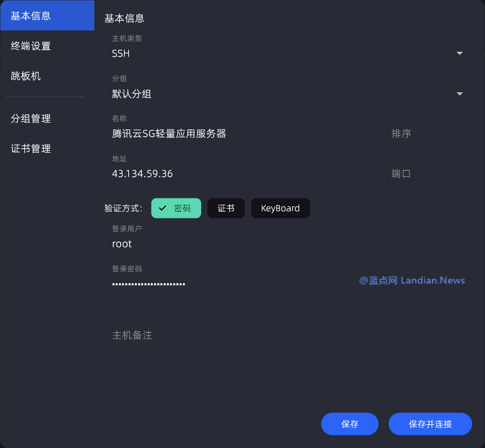Viewport: 485px width, 448px height.
Task: Click the checkmark icon on 密码 chip
Action: [163, 208]
